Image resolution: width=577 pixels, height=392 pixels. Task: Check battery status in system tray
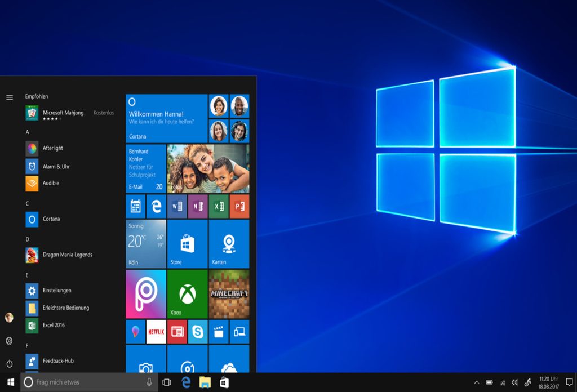click(x=490, y=382)
